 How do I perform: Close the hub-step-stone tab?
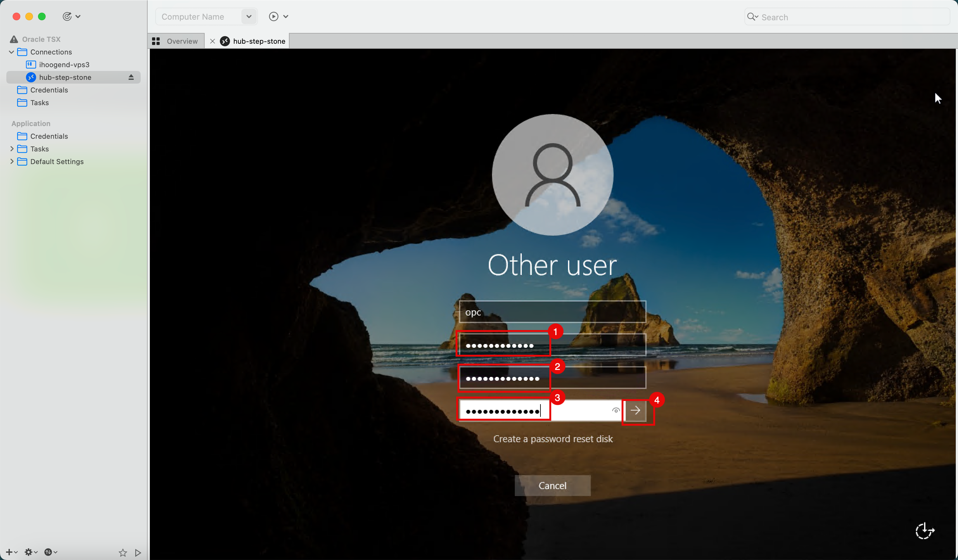[x=213, y=41]
